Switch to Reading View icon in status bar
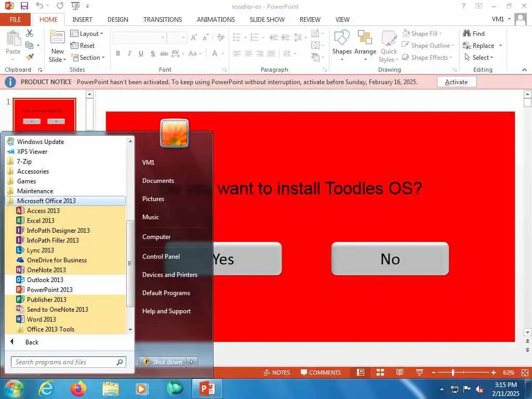This screenshot has height=399, width=532. pos(400,373)
